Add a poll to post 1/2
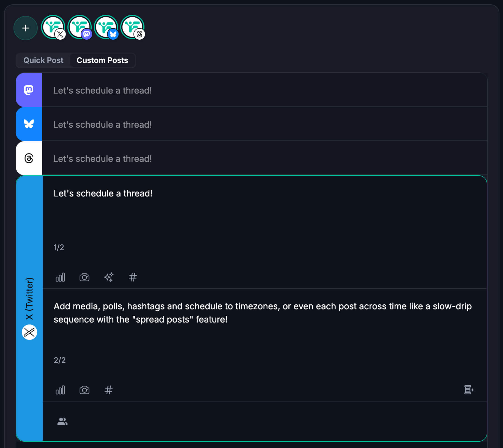 pos(60,277)
